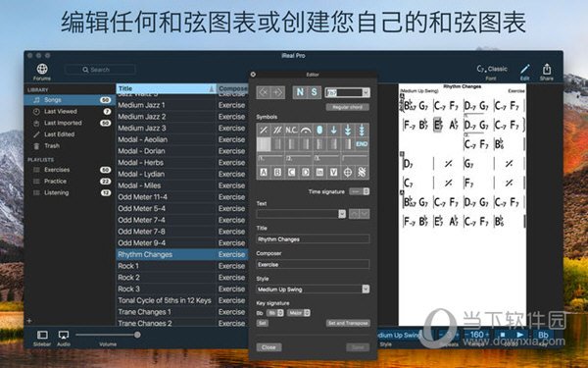This screenshot has height=368, width=588.
Task: Select Odd Meter 7-4 song row
Action: coord(182,220)
